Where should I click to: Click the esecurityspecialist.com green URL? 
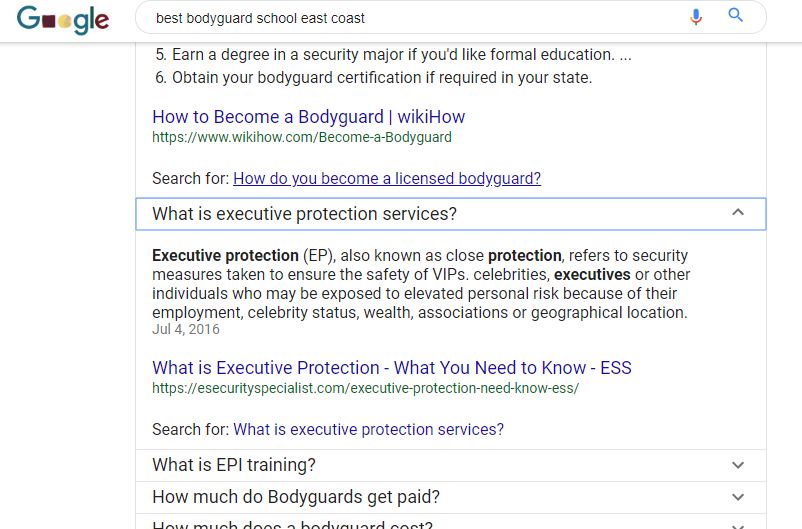(x=365, y=388)
